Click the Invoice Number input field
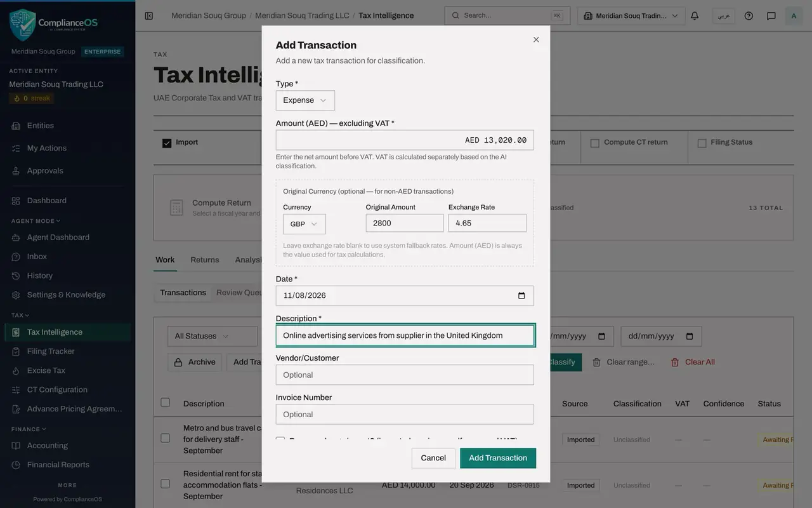 [405, 415]
